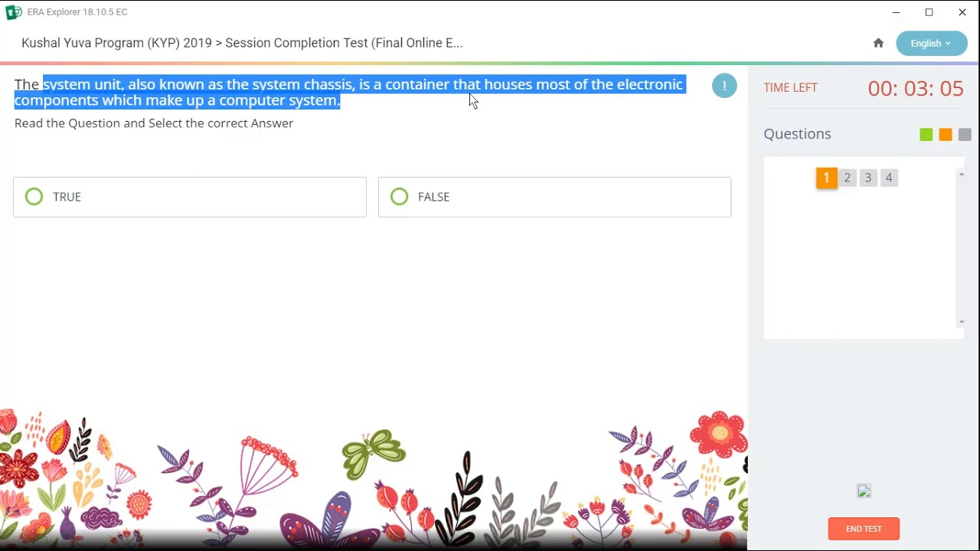Image resolution: width=980 pixels, height=551 pixels.
Task: Click the END TEST button
Action: tap(864, 529)
